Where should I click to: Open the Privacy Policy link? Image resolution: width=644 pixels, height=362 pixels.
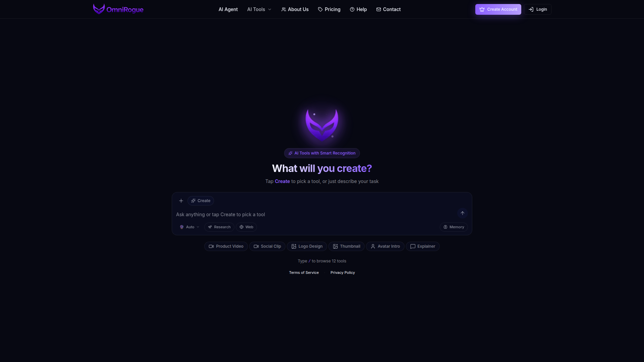tap(342, 273)
